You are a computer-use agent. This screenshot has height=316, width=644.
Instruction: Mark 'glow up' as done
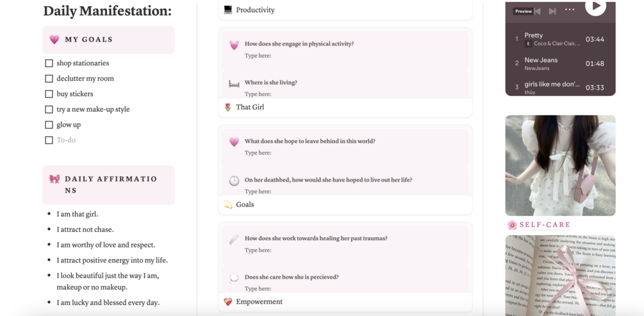point(49,125)
